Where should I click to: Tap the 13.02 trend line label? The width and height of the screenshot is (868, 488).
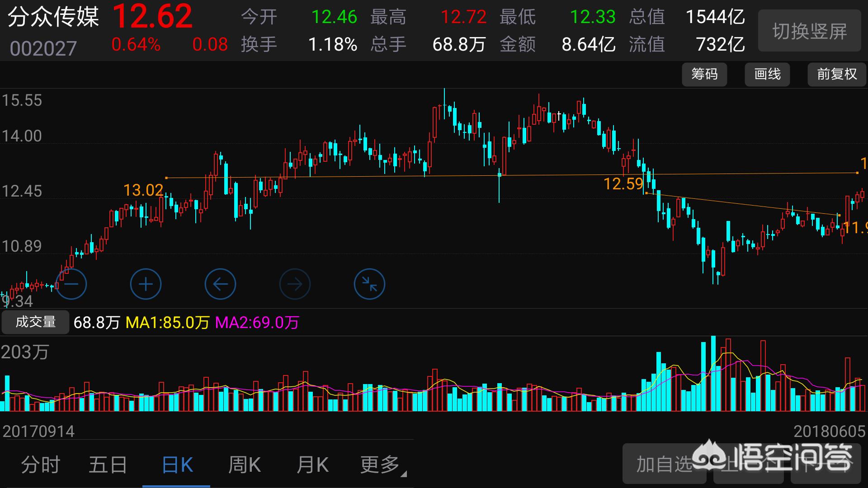coord(143,190)
